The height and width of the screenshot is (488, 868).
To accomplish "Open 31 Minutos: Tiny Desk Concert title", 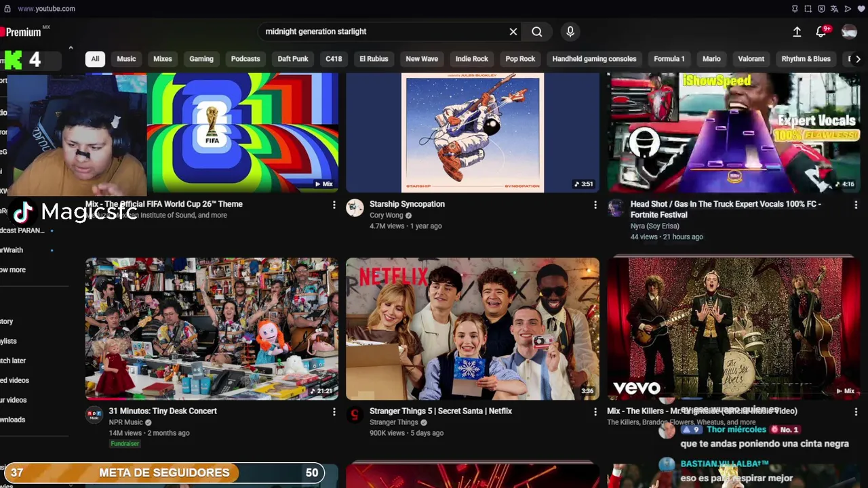I will pos(163,411).
